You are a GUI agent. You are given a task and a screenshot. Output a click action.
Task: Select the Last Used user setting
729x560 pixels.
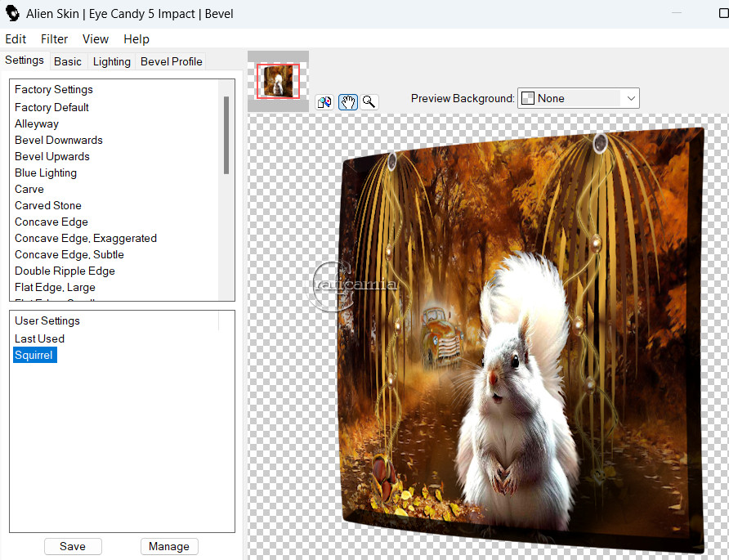(39, 338)
